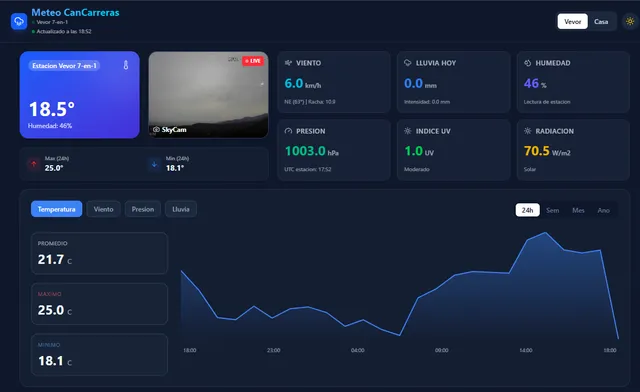Click the 70.5 W/m2 radiation value
The image size is (640, 392).
pyautogui.click(x=547, y=151)
